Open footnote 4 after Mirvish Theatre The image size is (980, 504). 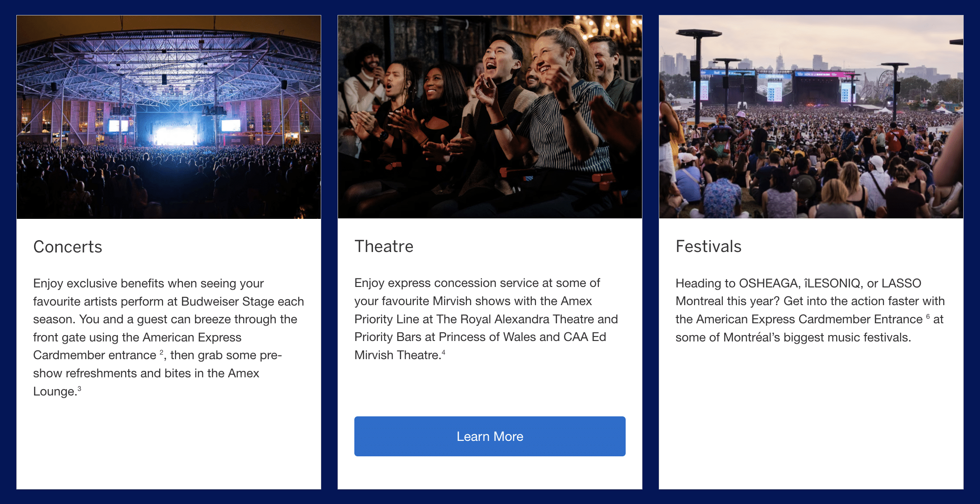[443, 352]
